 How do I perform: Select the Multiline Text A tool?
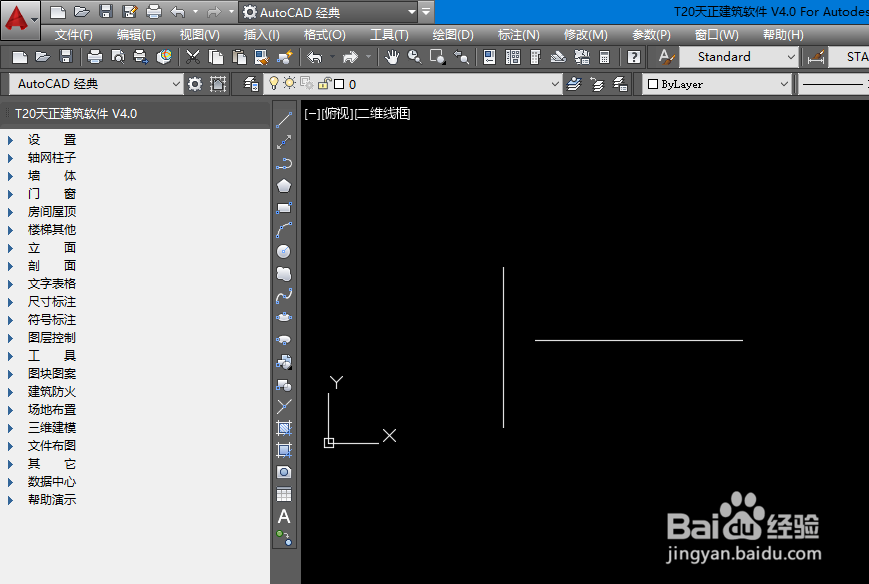pos(284,516)
